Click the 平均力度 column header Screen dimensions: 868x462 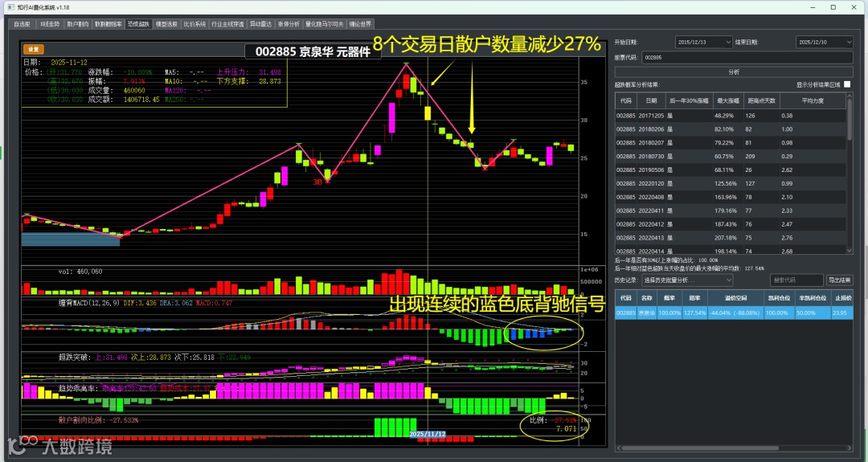coord(812,100)
